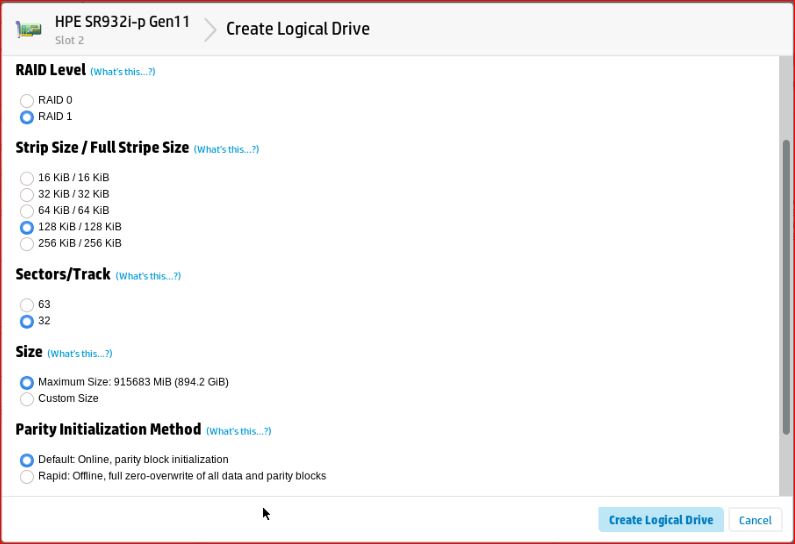Select 256 KiB / 256 KiB strip size

[27, 244]
